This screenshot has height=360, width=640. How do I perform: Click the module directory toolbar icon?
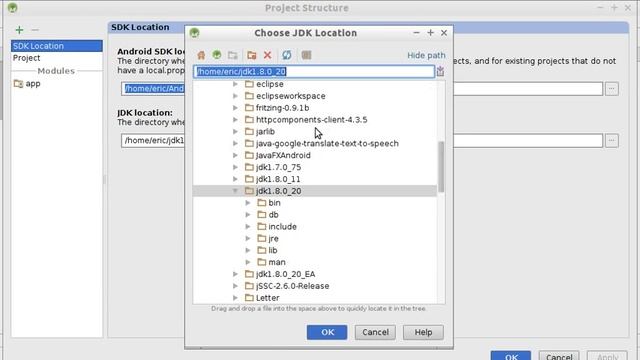point(233,55)
